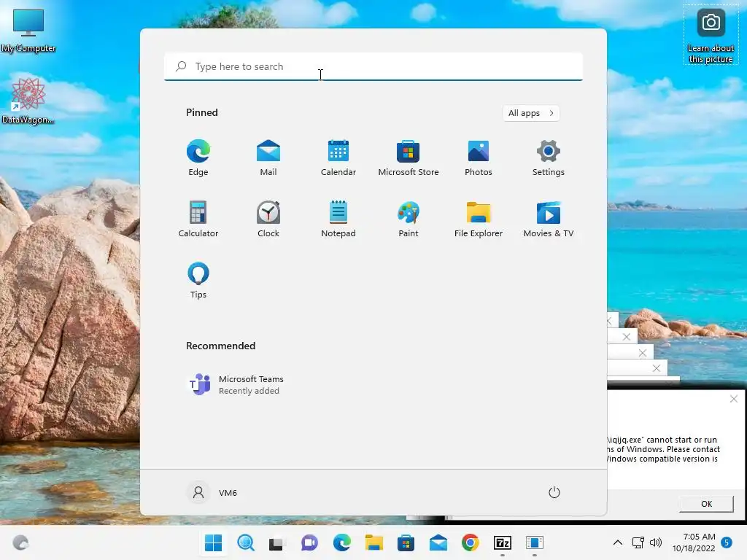Open notifications badge showing 5
The width and height of the screenshot is (747, 560).
coord(727,542)
